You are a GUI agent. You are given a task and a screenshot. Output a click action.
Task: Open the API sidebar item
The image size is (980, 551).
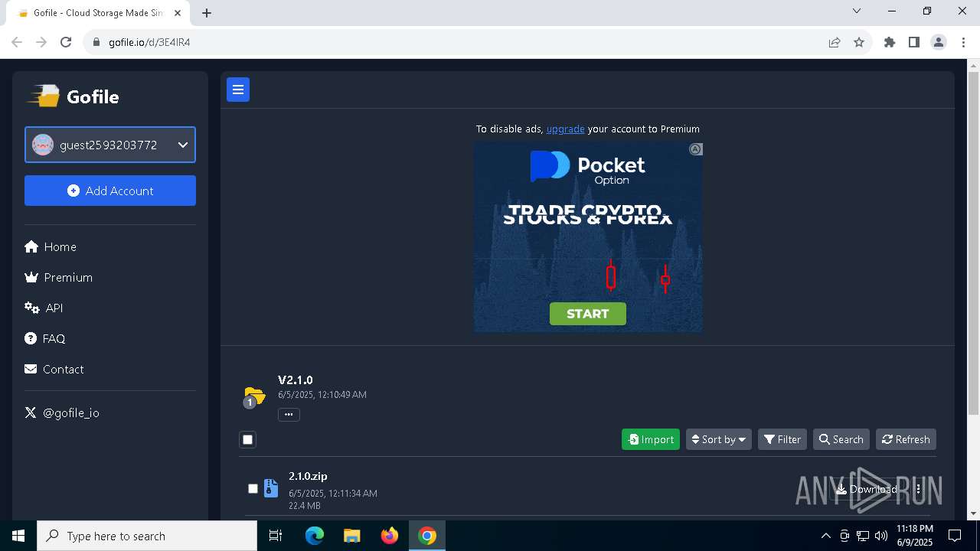click(44, 308)
